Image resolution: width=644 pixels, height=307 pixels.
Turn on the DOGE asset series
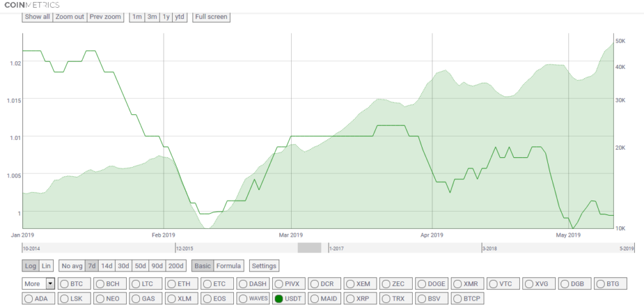pos(430,284)
